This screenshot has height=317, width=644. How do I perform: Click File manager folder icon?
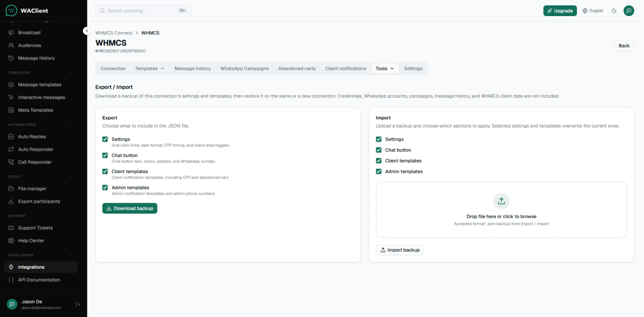(11, 189)
